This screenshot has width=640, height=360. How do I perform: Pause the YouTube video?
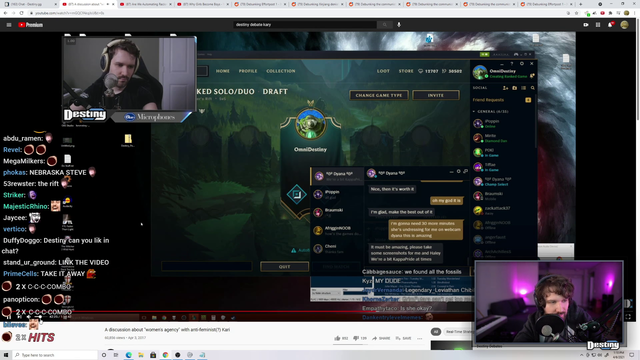point(8,317)
